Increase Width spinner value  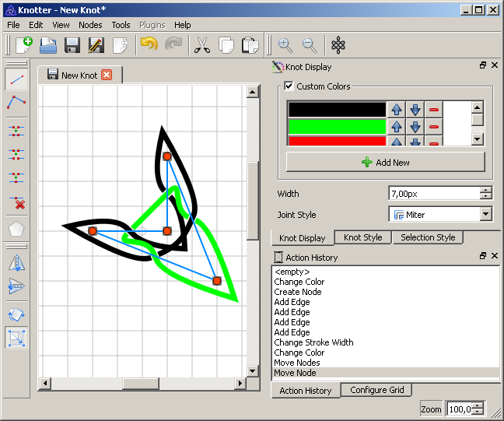pos(485,191)
